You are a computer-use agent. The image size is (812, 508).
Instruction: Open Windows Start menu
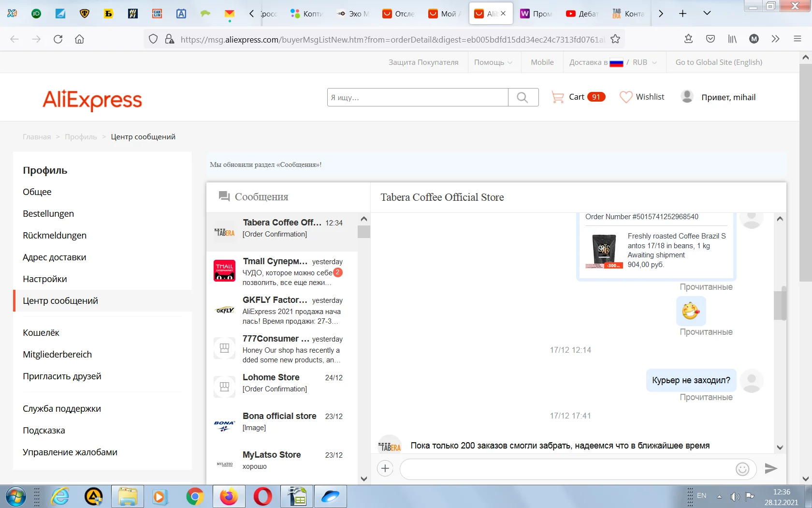(x=15, y=497)
